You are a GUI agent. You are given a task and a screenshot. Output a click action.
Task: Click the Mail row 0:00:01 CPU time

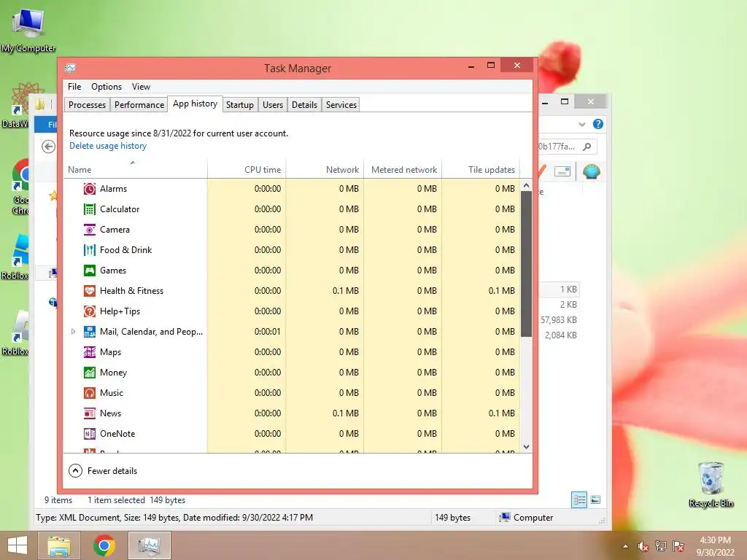point(268,332)
